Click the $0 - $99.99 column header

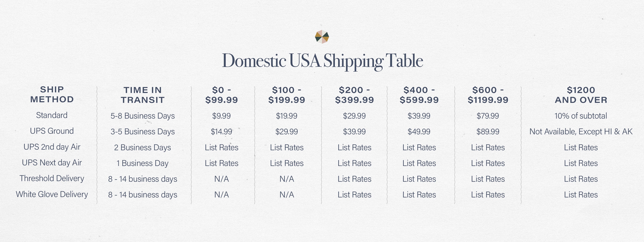click(222, 95)
